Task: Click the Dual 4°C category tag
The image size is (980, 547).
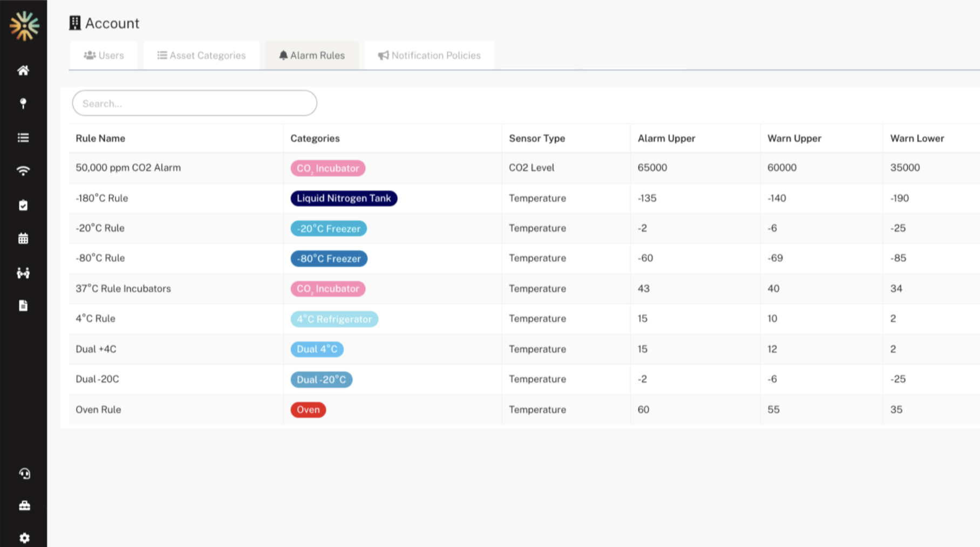Action: click(x=317, y=349)
